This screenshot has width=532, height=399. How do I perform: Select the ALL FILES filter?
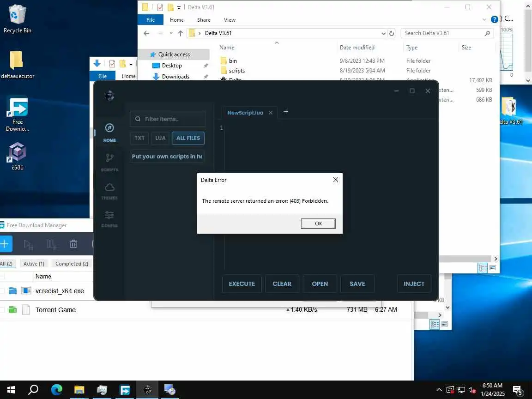188,138
